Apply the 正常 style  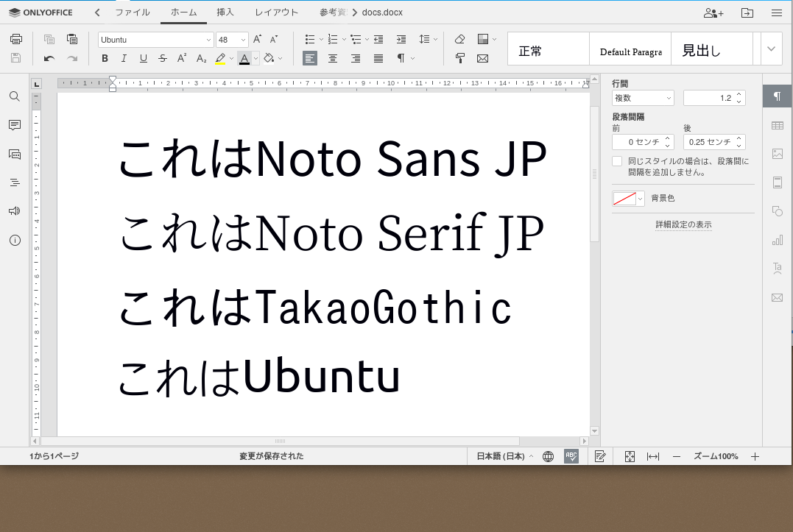coord(549,49)
